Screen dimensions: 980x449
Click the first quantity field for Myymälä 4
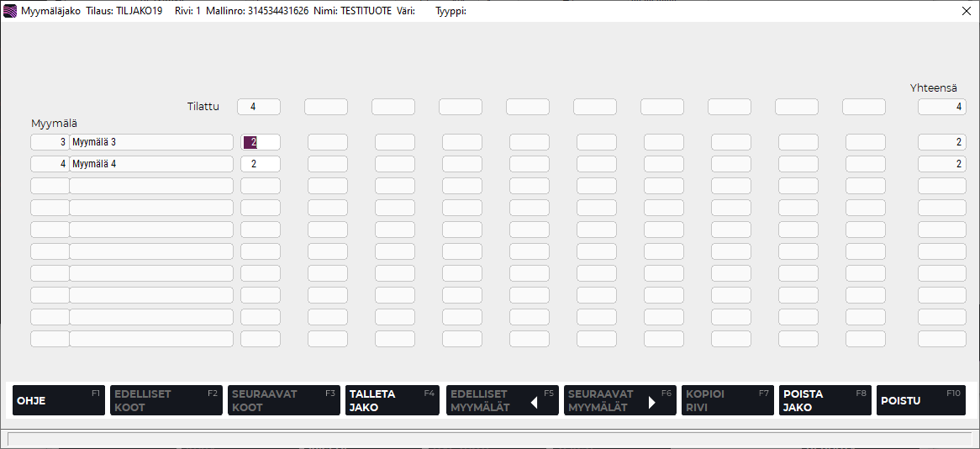pyautogui.click(x=260, y=164)
